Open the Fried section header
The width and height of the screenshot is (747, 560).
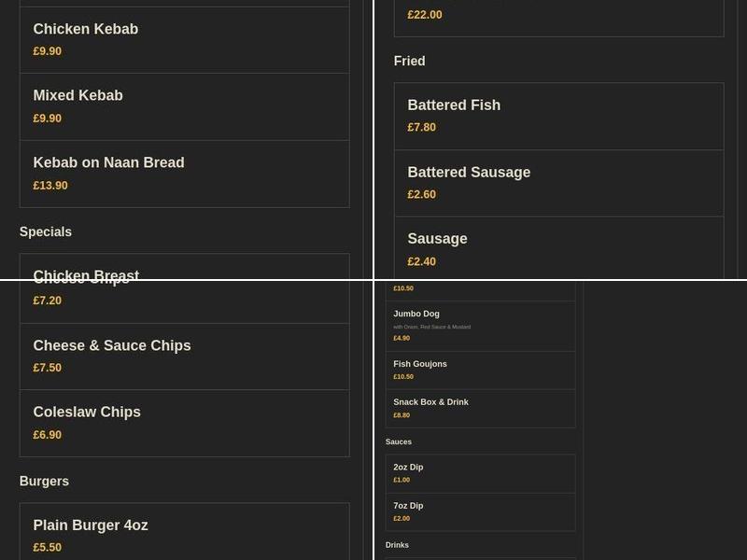[x=409, y=61]
